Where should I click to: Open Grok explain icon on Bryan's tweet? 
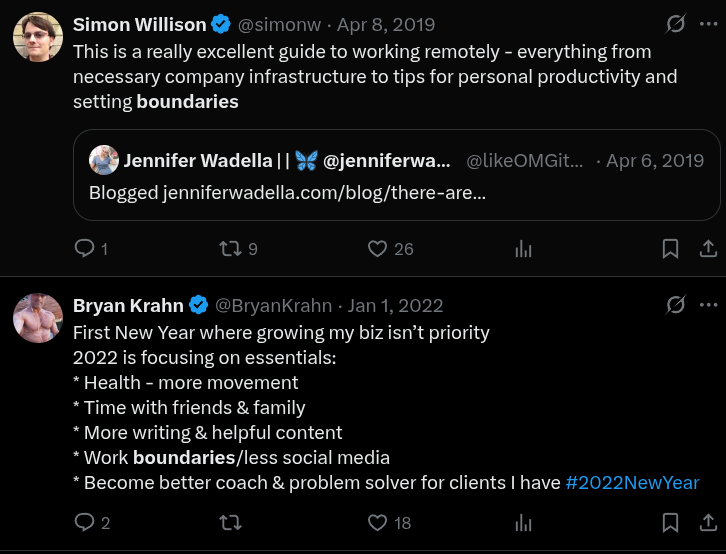[x=676, y=305]
